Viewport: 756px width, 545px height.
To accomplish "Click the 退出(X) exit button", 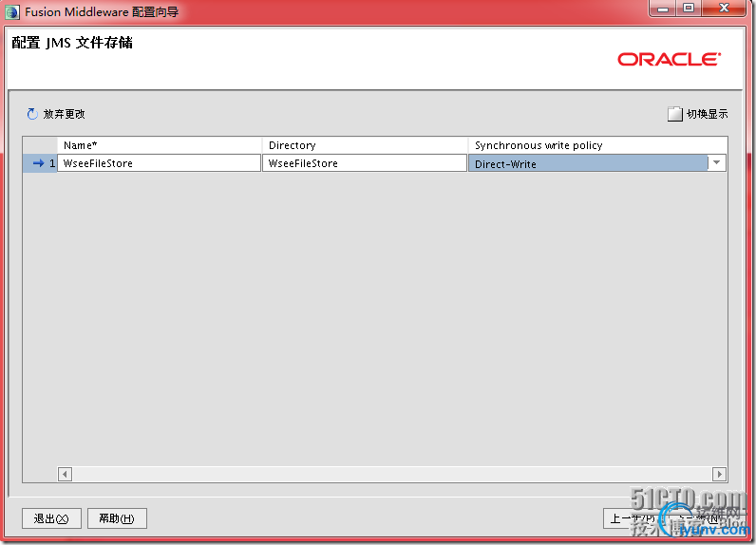I will click(51, 518).
